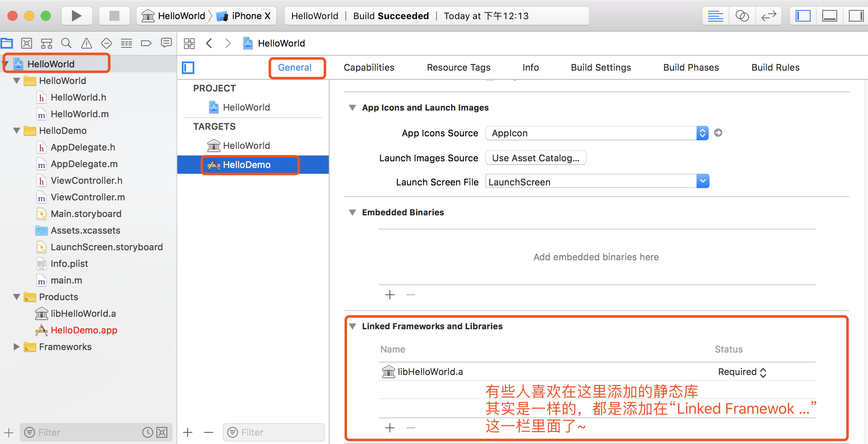Open the Version editor

[x=769, y=16]
